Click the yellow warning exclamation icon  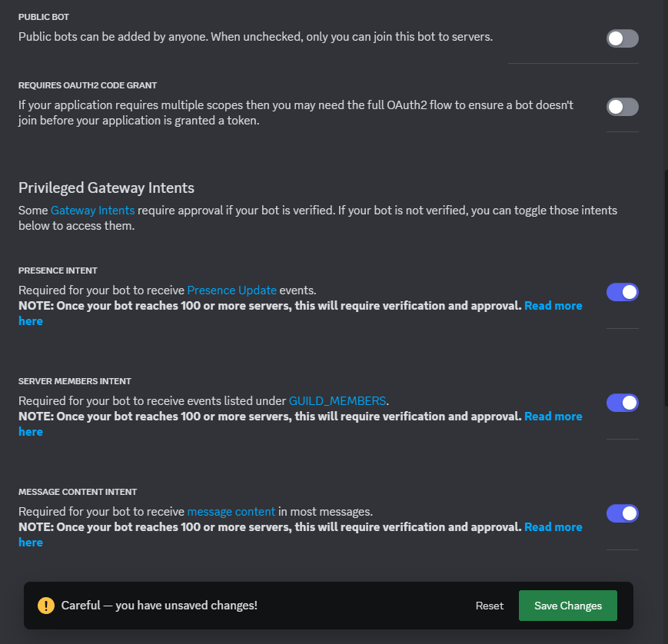coord(45,606)
